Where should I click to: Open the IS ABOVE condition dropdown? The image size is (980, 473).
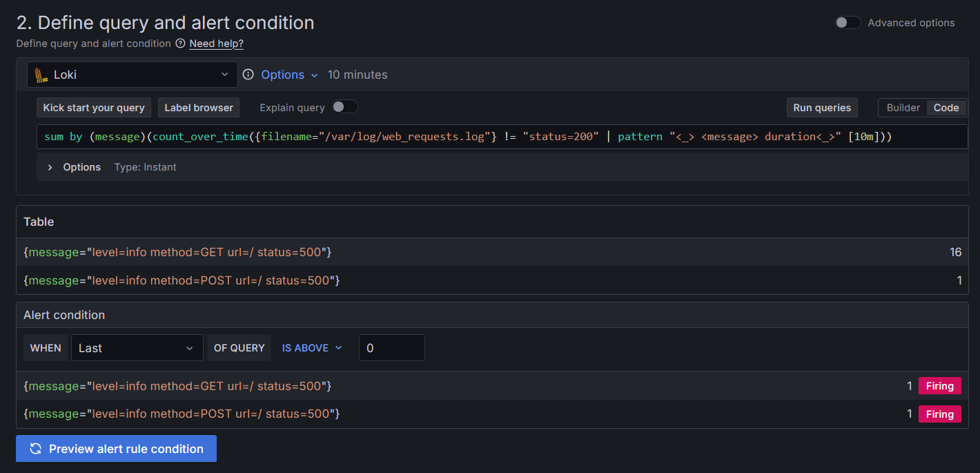311,347
